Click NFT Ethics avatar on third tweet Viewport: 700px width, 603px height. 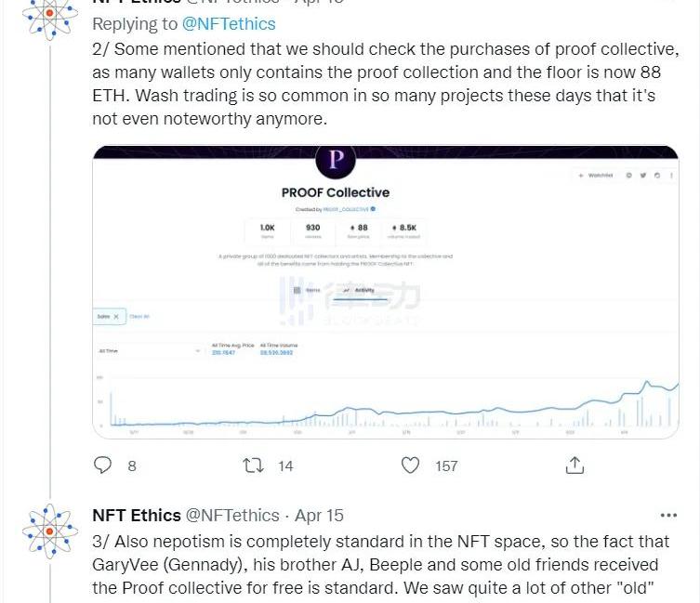pyautogui.click(x=49, y=532)
